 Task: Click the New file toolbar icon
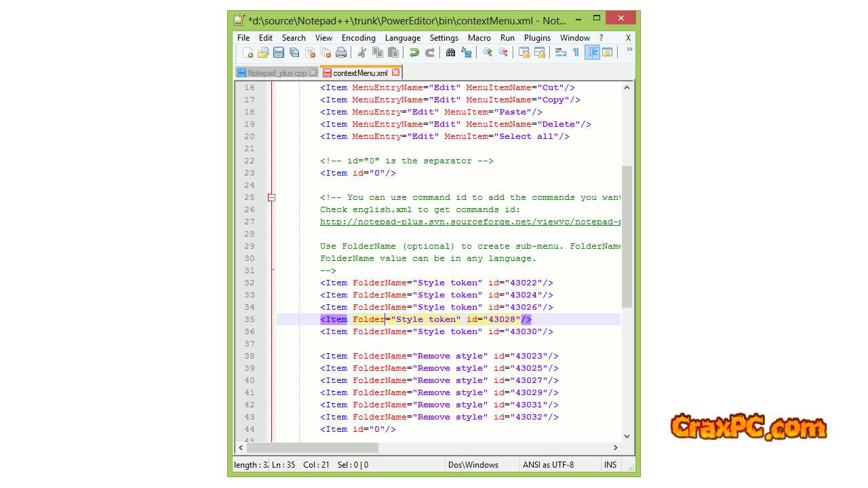(248, 53)
